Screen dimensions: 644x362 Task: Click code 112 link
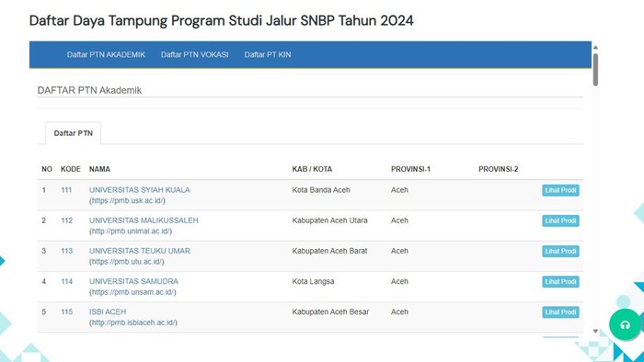pos(66,221)
